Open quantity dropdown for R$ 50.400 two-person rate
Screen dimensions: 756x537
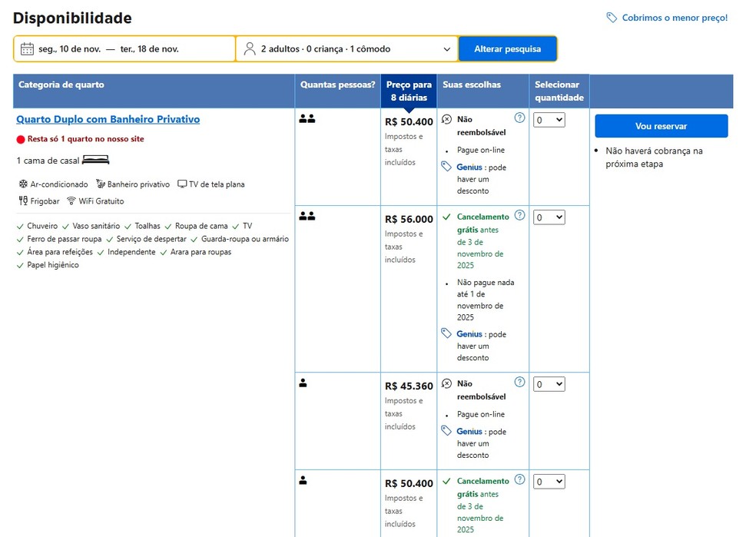coord(549,120)
